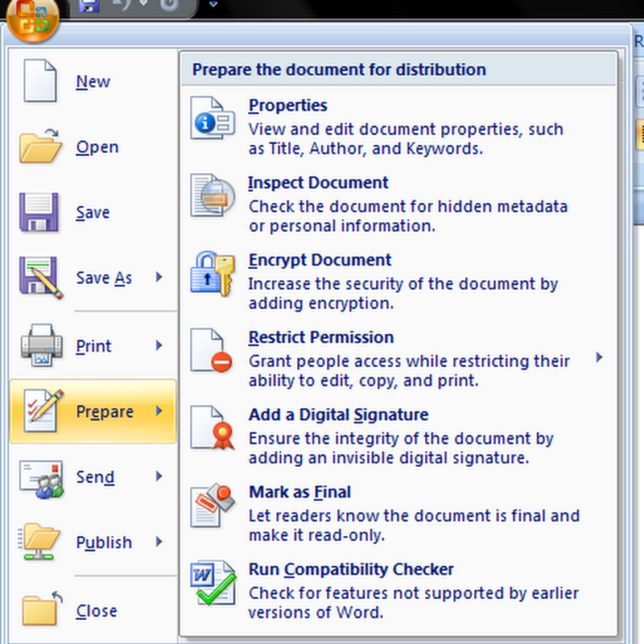Viewport: 644px width, 644px height.
Task: Expand the Save As submenu arrow
Action: tap(159, 277)
